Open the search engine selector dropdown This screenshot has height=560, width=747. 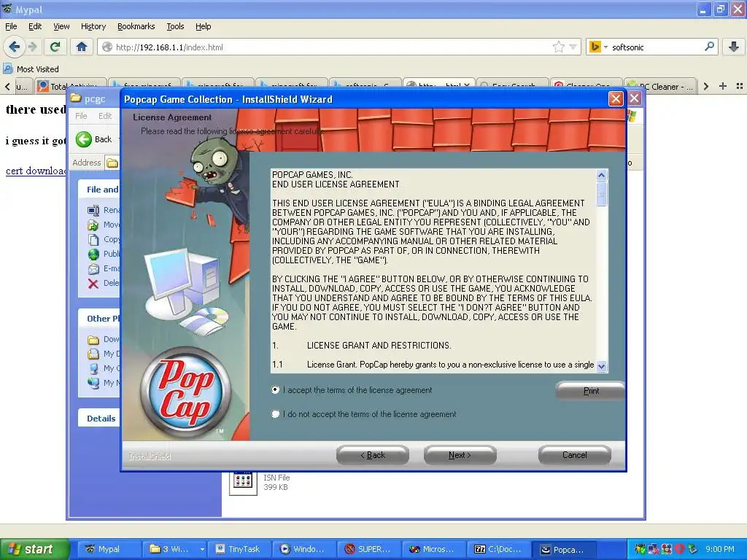pyautogui.click(x=598, y=47)
